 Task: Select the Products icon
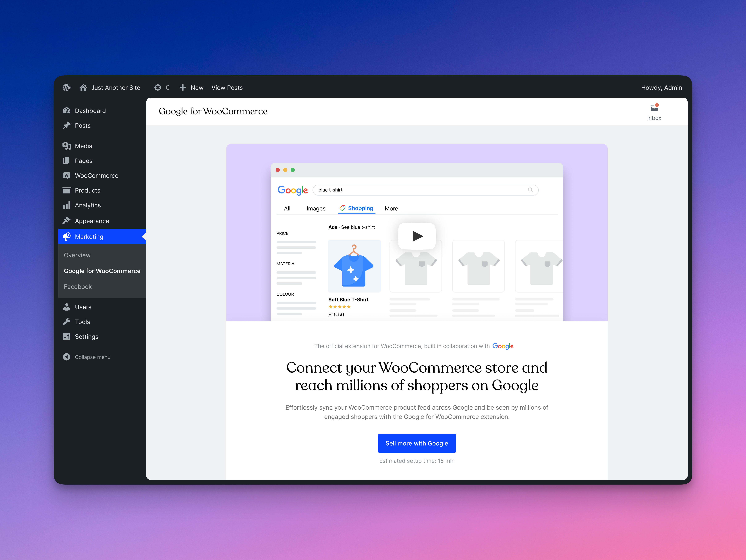(67, 190)
